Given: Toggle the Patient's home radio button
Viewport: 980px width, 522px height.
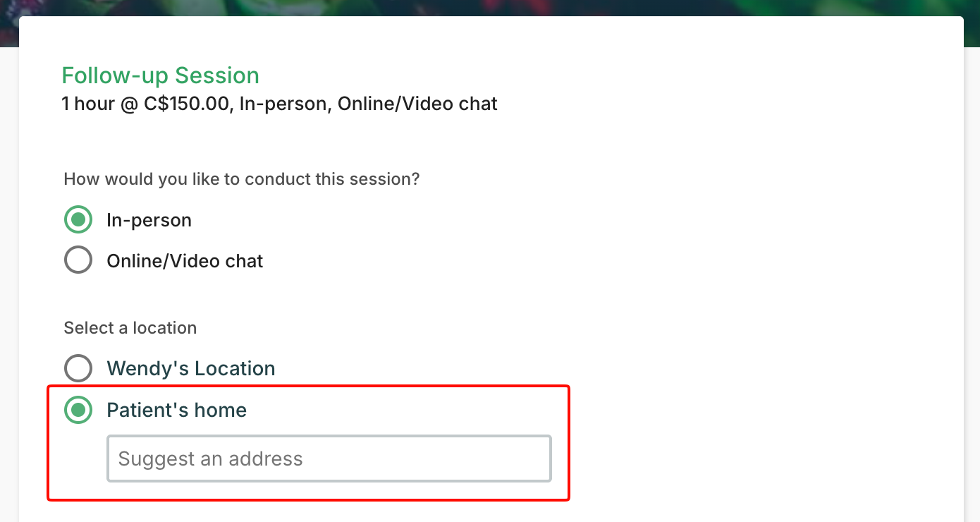Looking at the screenshot, I should (x=78, y=410).
